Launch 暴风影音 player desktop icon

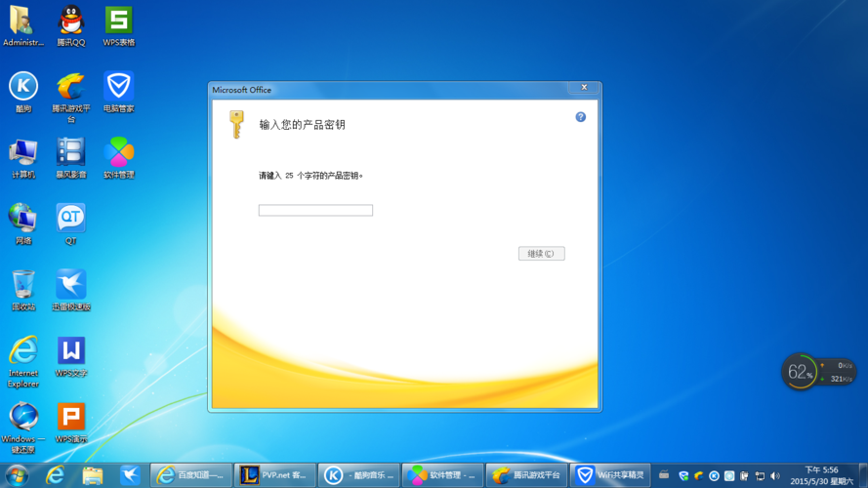coord(71,158)
